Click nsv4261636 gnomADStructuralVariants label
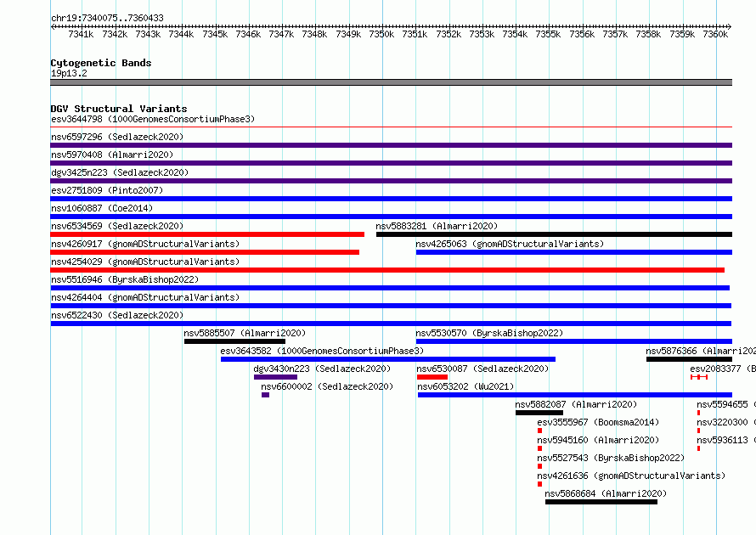Viewport: 756px width, 535px height. pyautogui.click(x=631, y=476)
